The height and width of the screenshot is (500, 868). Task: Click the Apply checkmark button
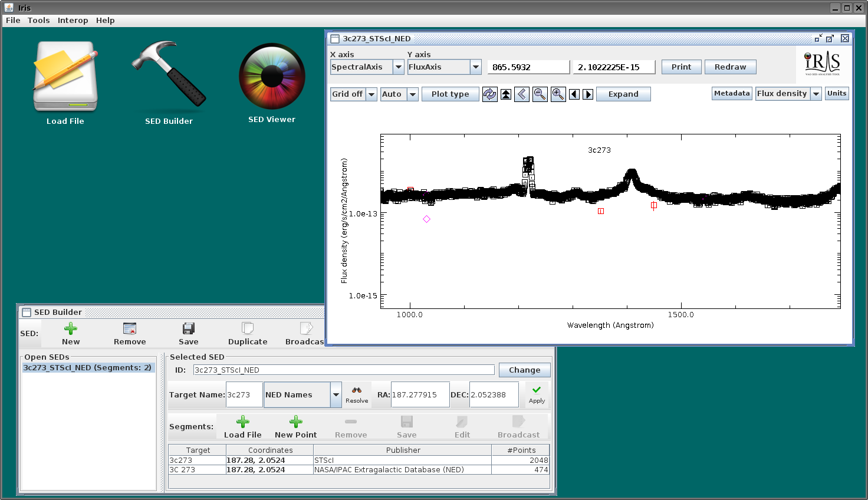537,394
